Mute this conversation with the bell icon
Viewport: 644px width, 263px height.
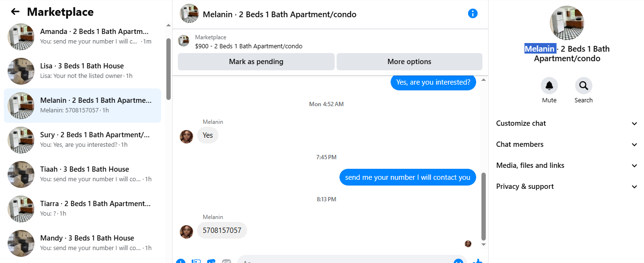tap(549, 86)
